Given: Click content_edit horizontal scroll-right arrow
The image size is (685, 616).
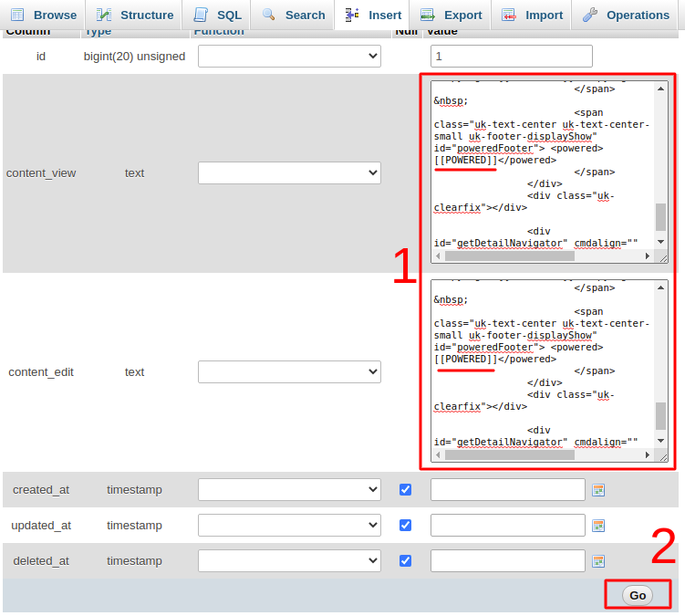Looking at the screenshot, I should click(648, 455).
